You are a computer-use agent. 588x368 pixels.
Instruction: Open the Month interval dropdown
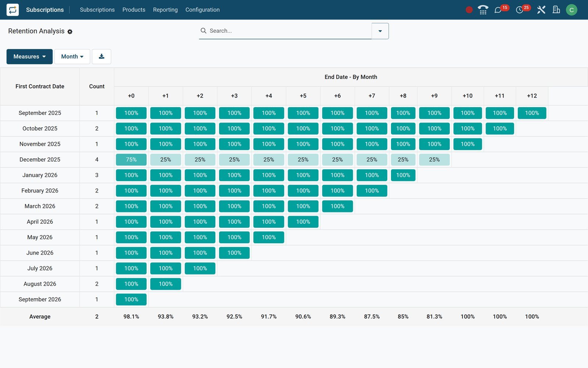point(72,57)
